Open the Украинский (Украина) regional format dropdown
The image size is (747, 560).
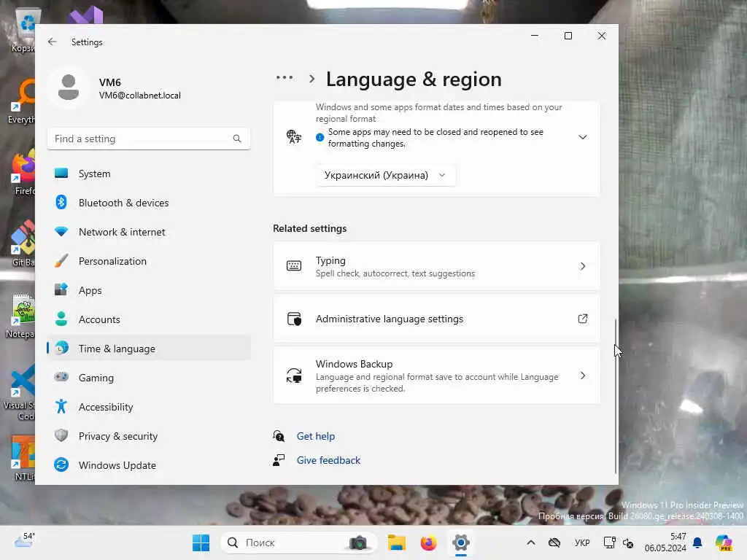point(385,175)
